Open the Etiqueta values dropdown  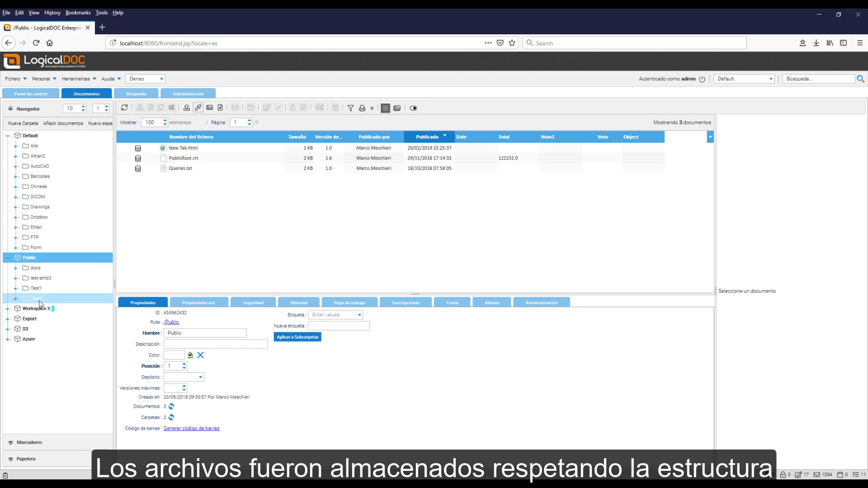click(x=359, y=315)
